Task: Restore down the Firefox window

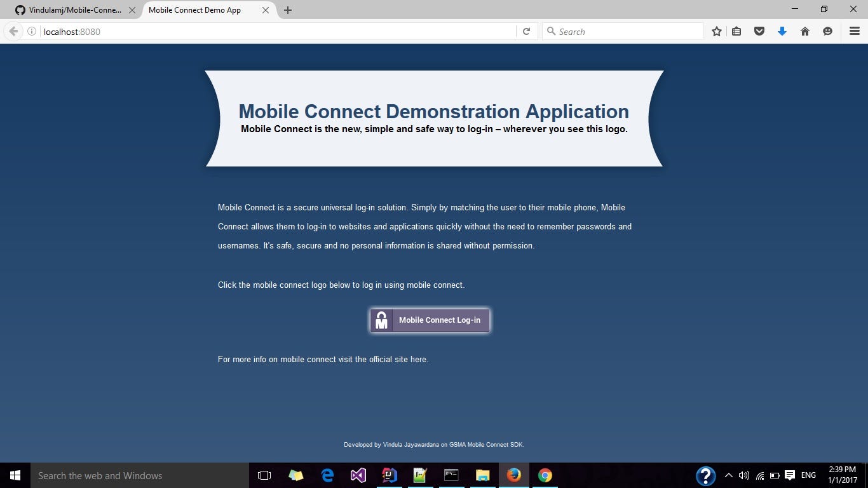Action: point(824,9)
